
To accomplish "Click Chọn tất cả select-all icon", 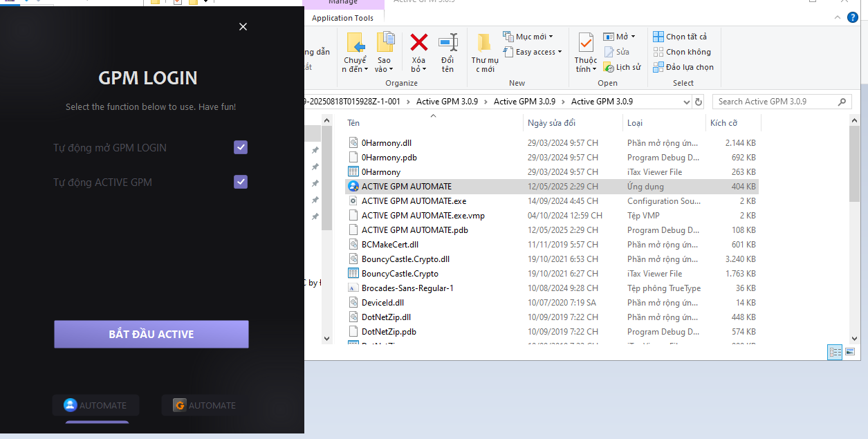I will [x=658, y=37].
